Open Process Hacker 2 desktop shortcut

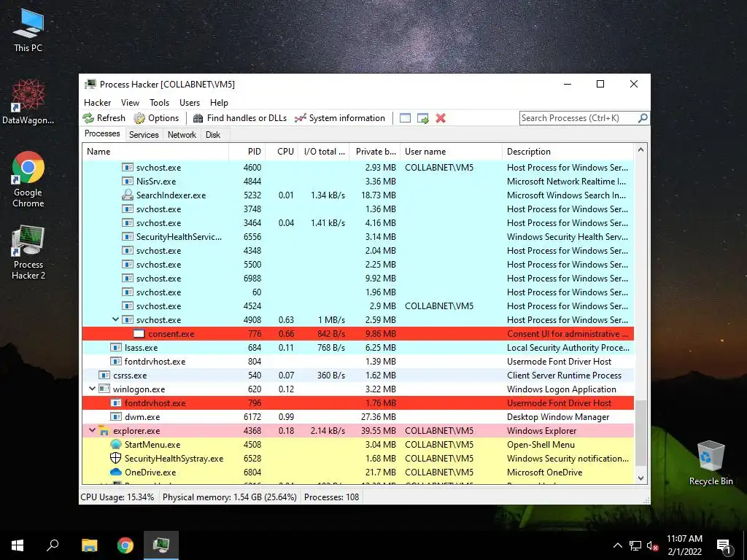[28, 252]
